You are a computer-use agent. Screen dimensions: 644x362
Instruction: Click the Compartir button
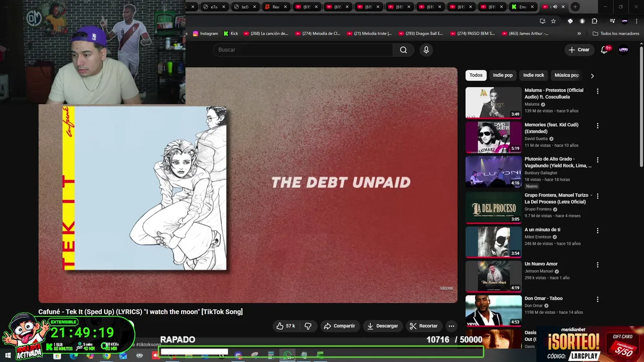340,326
